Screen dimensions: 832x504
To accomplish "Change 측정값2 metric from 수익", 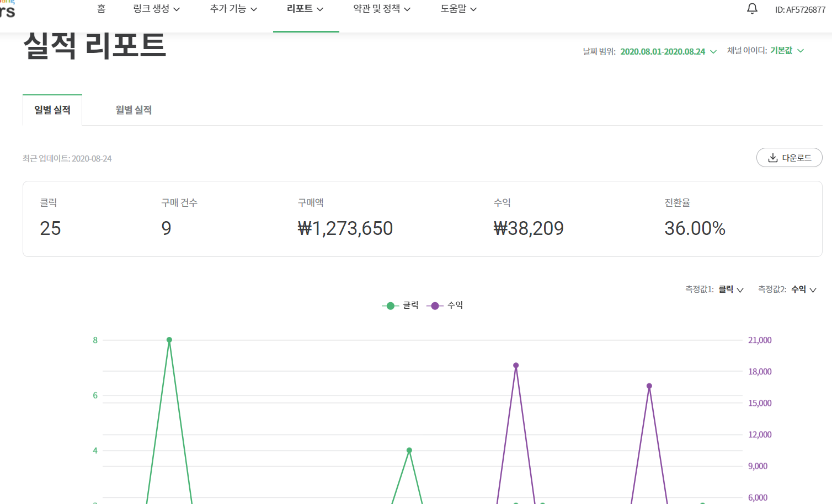I will [804, 289].
